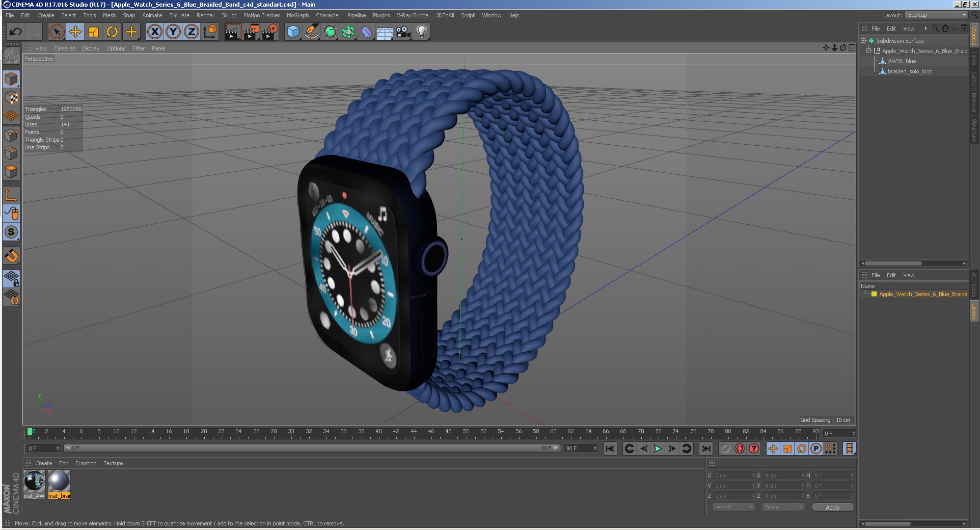Screen dimensions: 980x530
Task: Click Render to Picture Viewer icon
Action: 251,32
